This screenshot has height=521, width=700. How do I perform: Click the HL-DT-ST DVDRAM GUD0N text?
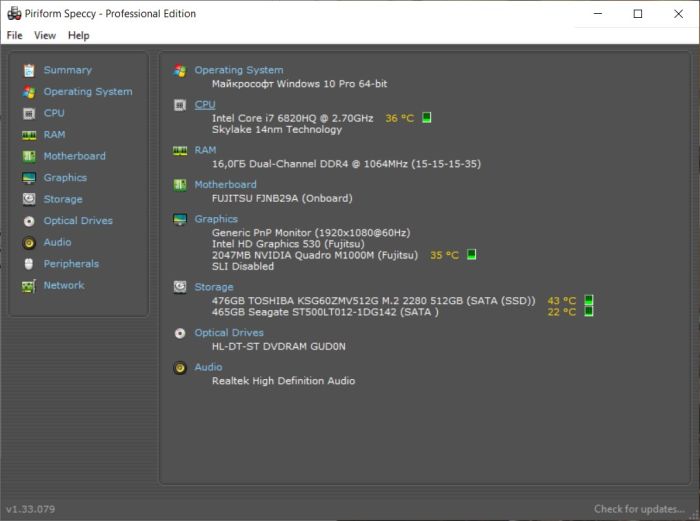pos(279,346)
